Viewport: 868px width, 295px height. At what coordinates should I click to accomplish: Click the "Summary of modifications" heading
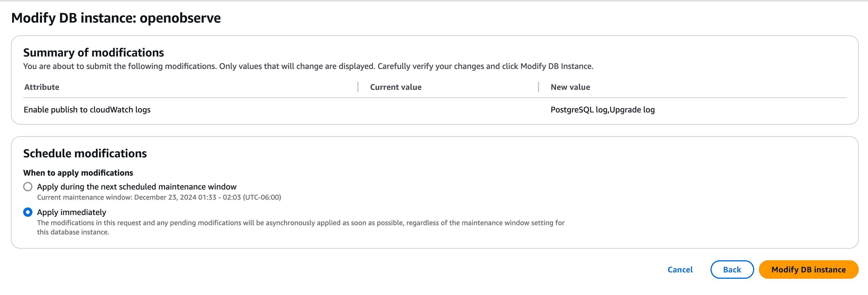click(x=93, y=52)
